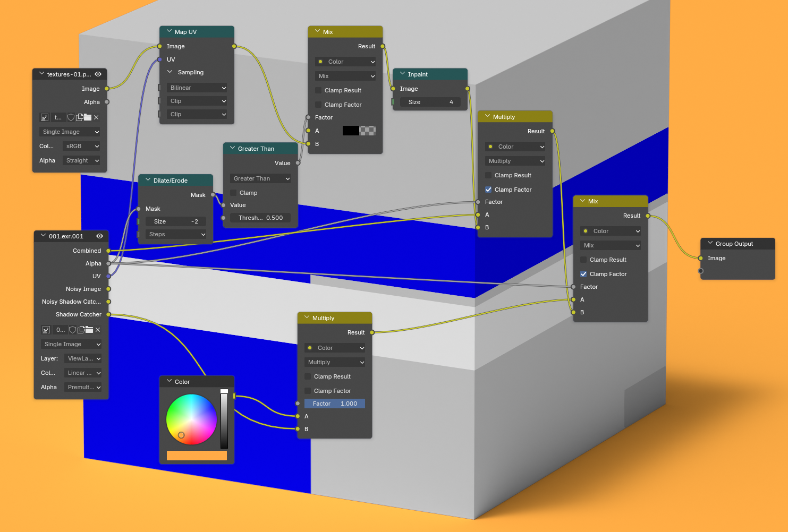The width and height of the screenshot is (788, 532).
Task: Pick a hue on the color wheel
Action: click(191, 419)
